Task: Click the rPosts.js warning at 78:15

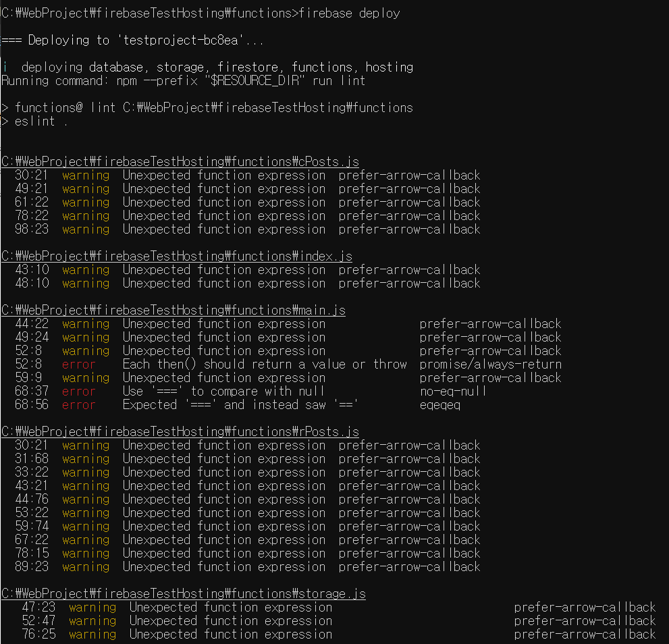Action: [x=248, y=554]
